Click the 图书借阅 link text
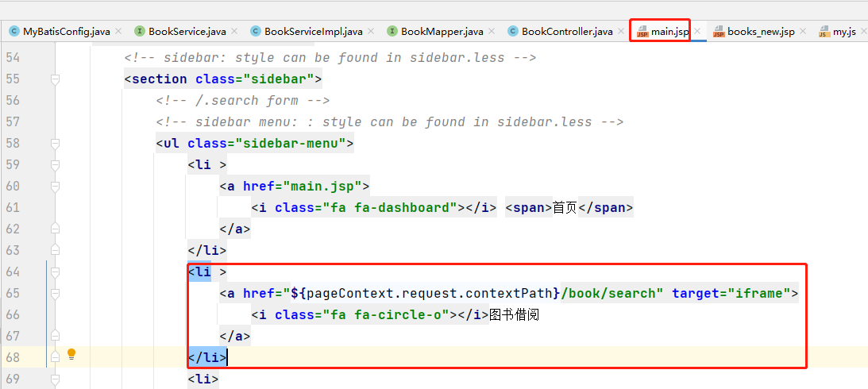The image size is (868, 389). (514, 315)
